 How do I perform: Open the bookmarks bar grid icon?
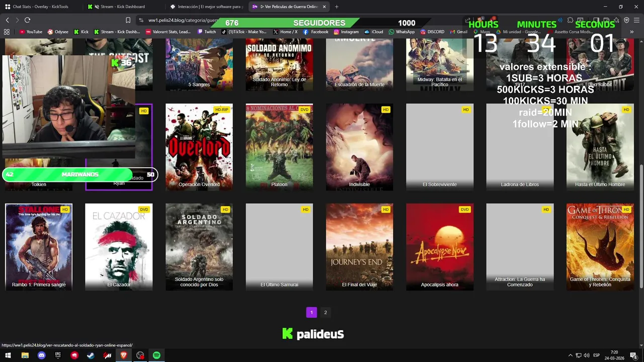[7, 32]
